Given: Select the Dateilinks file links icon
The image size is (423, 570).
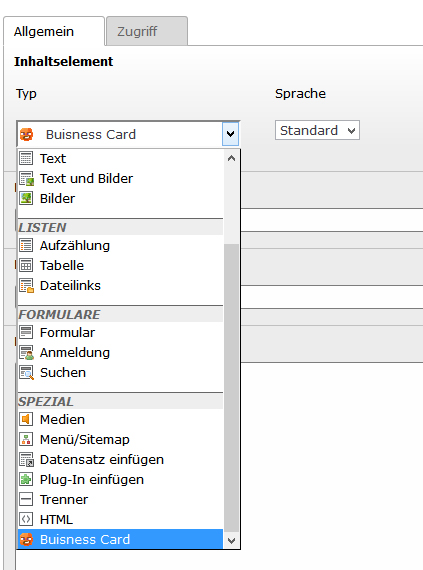Looking at the screenshot, I should coord(26,286).
